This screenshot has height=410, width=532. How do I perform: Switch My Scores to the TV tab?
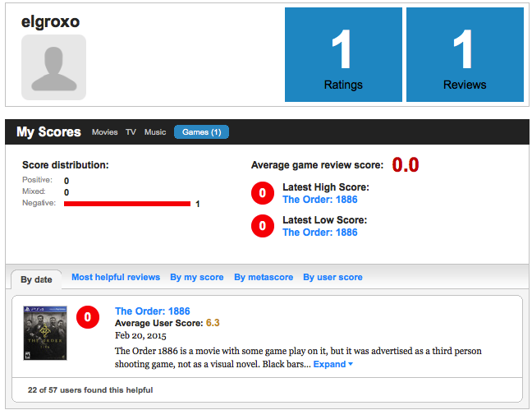point(131,132)
